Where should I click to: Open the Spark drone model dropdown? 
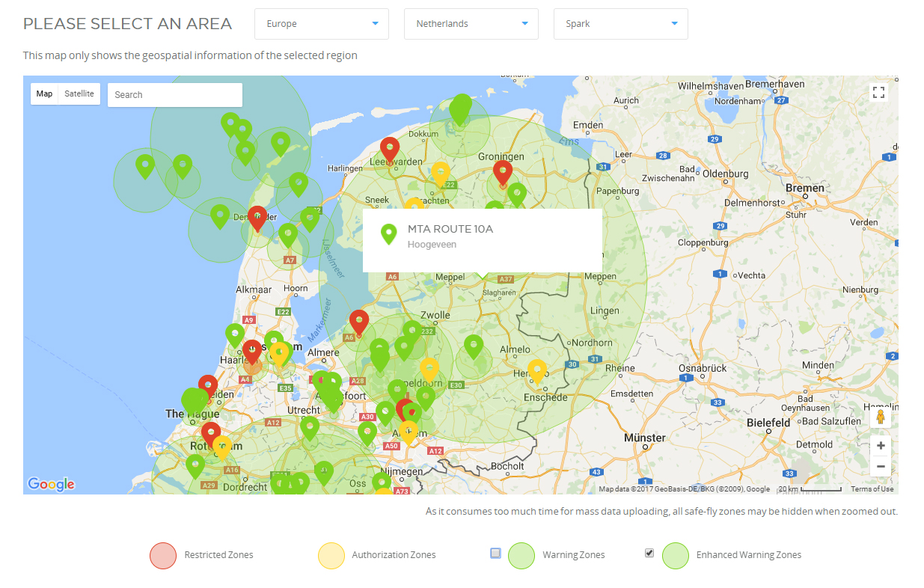(x=620, y=24)
